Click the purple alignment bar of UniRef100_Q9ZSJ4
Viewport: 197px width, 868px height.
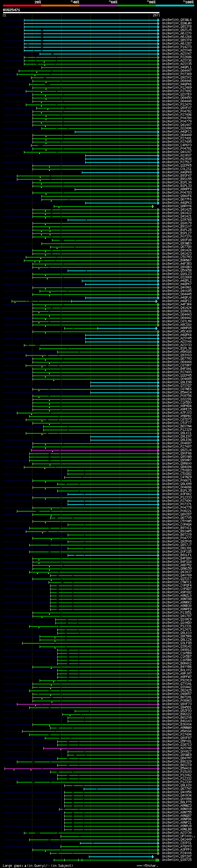click(x=95, y=450)
